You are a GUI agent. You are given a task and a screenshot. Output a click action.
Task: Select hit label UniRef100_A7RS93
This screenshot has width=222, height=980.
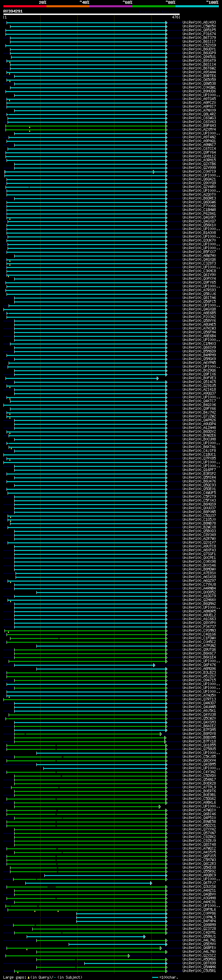199,290
